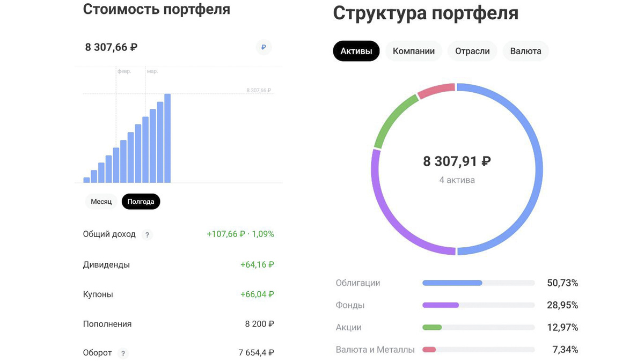Click the progress bar next to Акции

click(479, 327)
